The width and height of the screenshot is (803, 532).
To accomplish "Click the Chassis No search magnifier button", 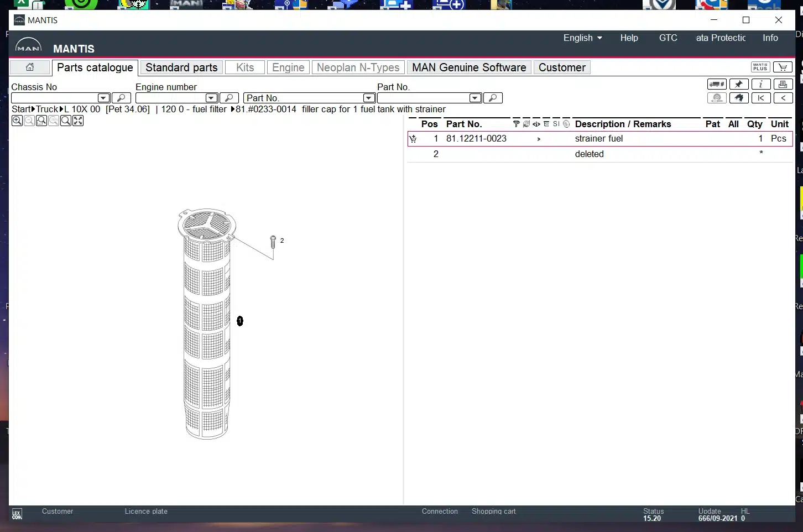I will [121, 98].
